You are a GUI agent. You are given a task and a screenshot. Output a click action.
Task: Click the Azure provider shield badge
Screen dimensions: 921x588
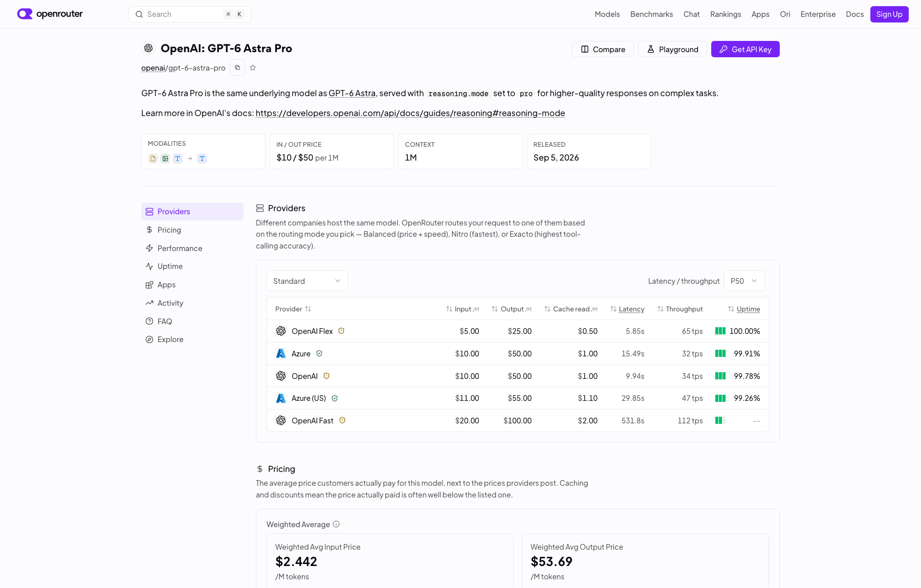(x=319, y=353)
